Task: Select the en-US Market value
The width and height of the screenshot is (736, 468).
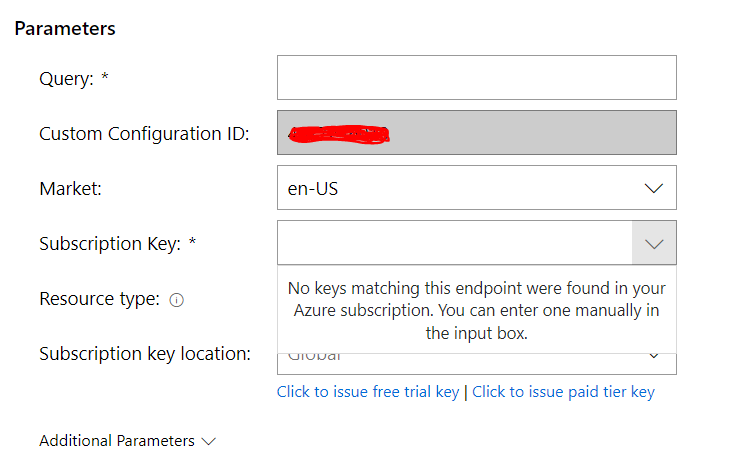Action: 313,189
